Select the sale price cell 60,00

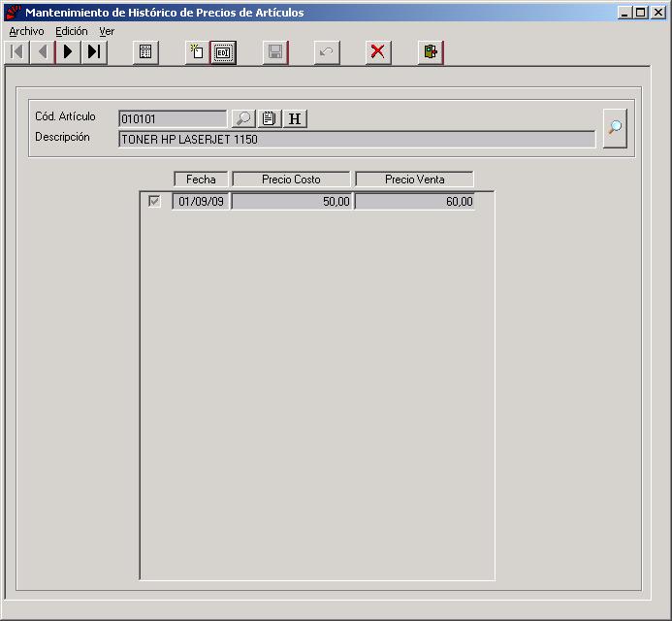(414, 201)
